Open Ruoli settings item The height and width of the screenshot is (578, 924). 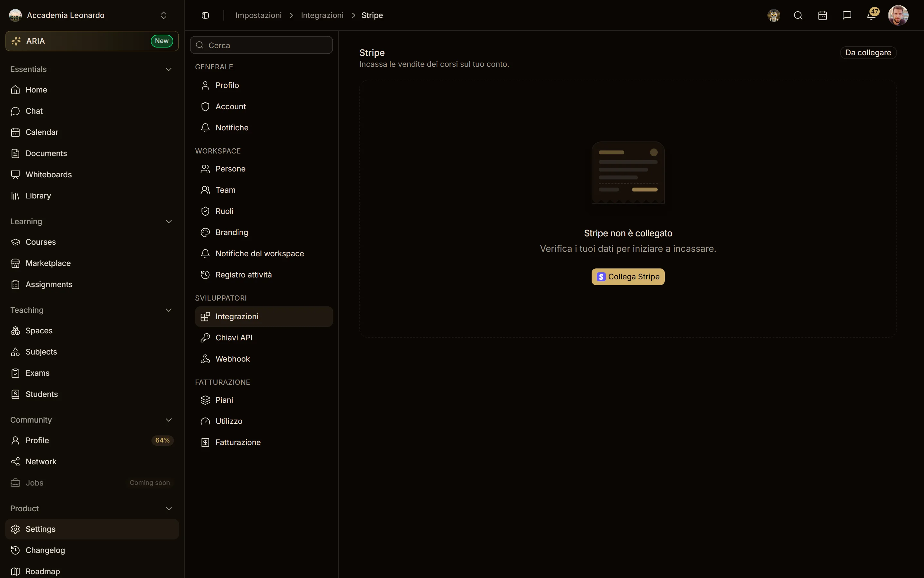pyautogui.click(x=264, y=211)
